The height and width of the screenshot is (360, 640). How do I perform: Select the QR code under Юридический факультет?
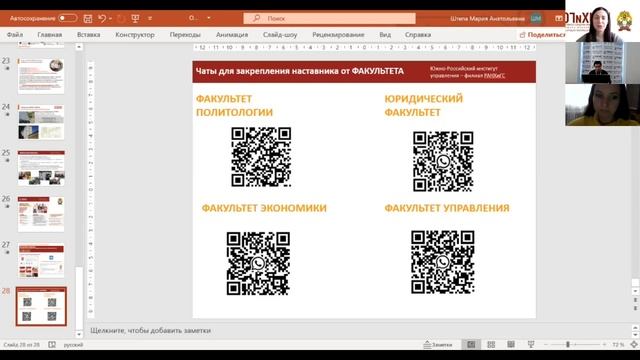443,162
